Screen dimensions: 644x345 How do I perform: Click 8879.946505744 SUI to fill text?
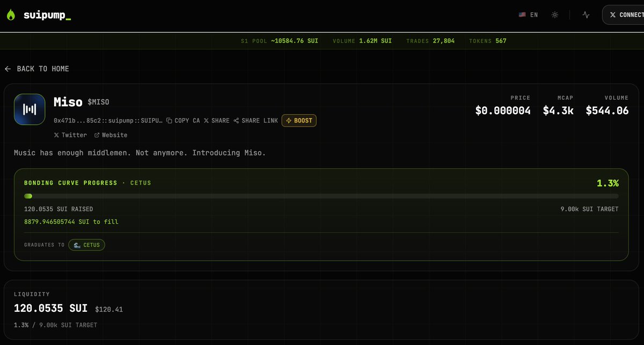tap(71, 222)
